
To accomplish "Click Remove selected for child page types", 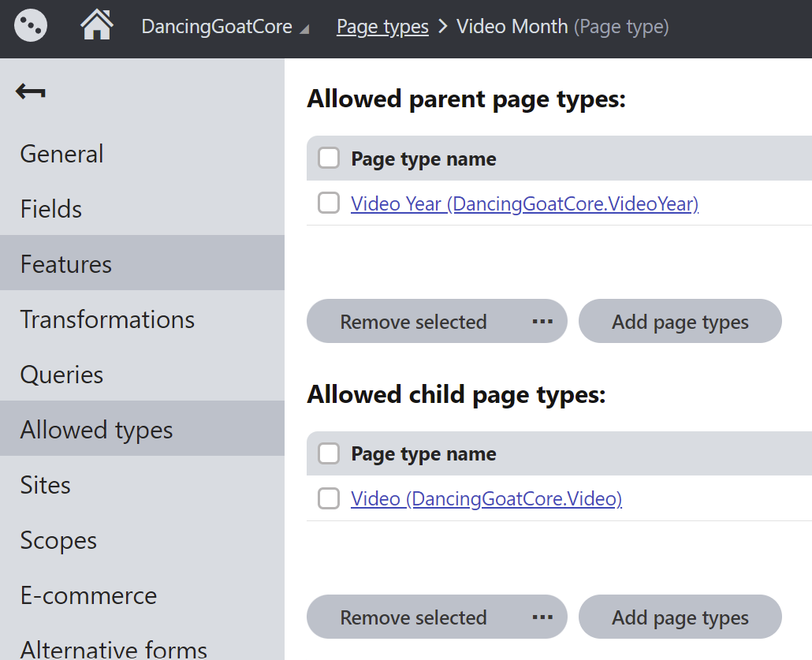I will [413, 617].
